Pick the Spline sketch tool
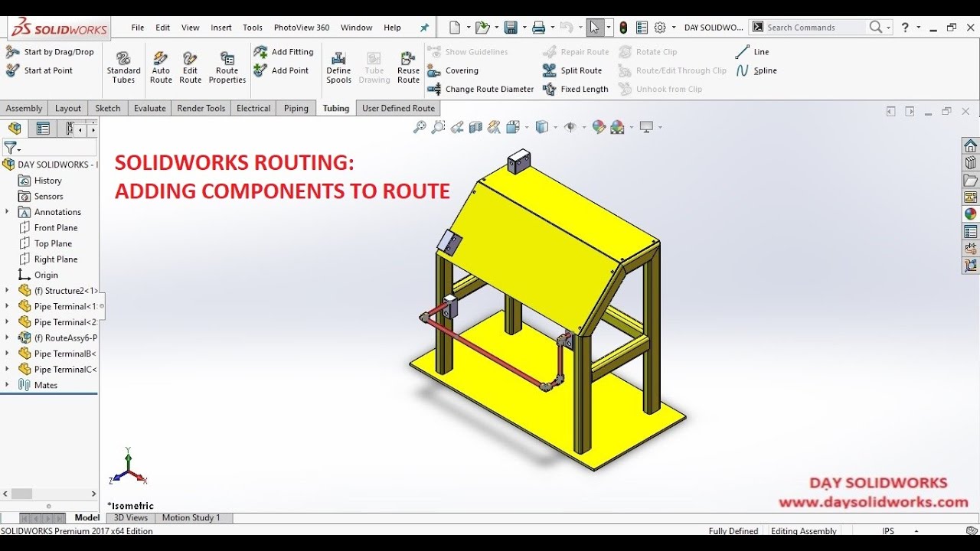The width and height of the screenshot is (980, 551). (756, 70)
